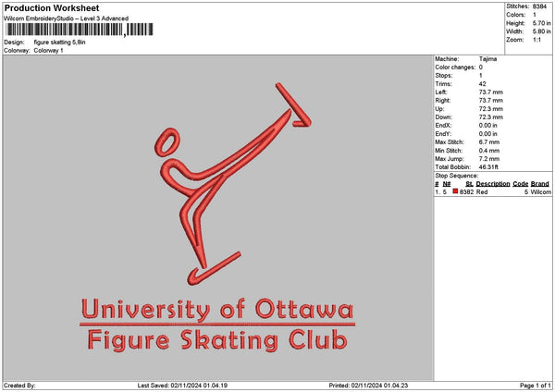Click the 'Colorway 1' value
This screenshot has width=555, height=392.
[48, 51]
